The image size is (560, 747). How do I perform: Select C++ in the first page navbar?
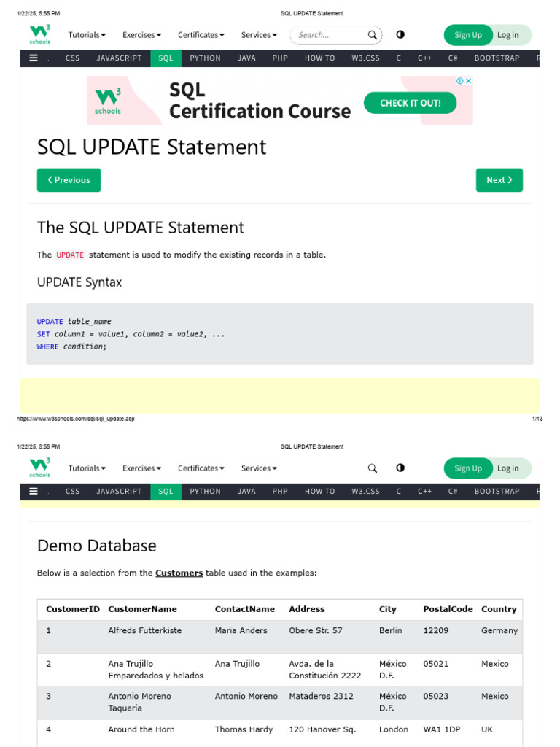click(424, 58)
